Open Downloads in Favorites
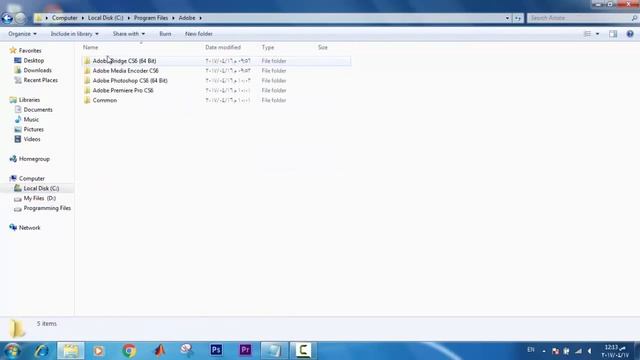The image size is (640, 360). [37, 70]
